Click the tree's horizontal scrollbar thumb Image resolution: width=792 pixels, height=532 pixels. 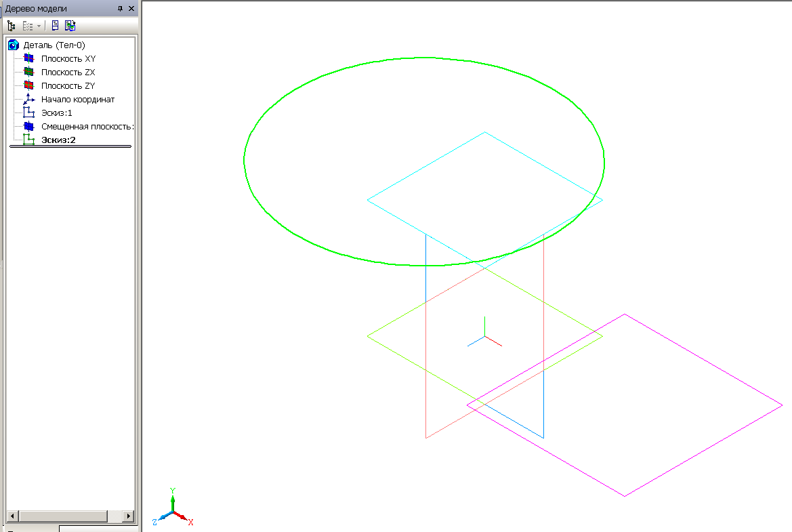pos(63,516)
